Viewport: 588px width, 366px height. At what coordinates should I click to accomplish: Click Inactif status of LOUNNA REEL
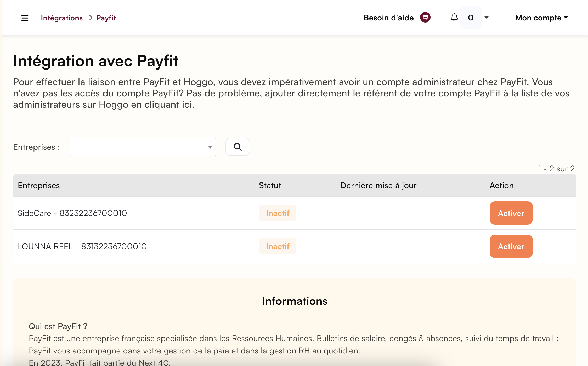tap(278, 246)
